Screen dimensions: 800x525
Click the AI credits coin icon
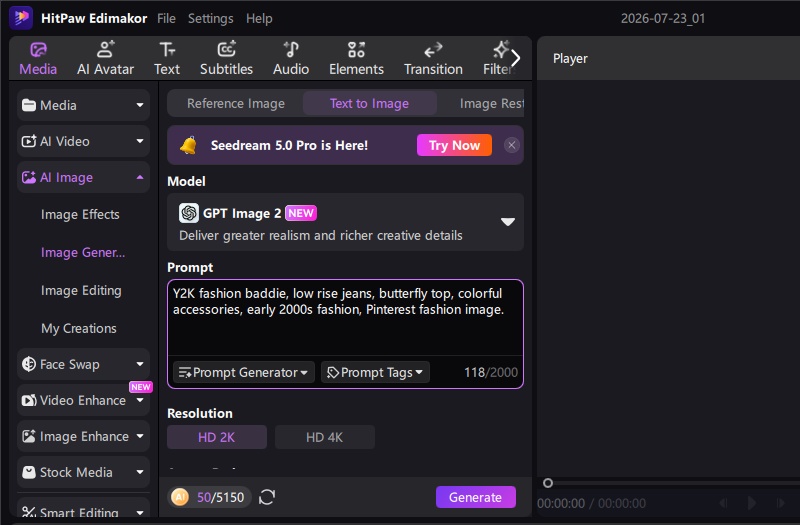[x=180, y=497]
